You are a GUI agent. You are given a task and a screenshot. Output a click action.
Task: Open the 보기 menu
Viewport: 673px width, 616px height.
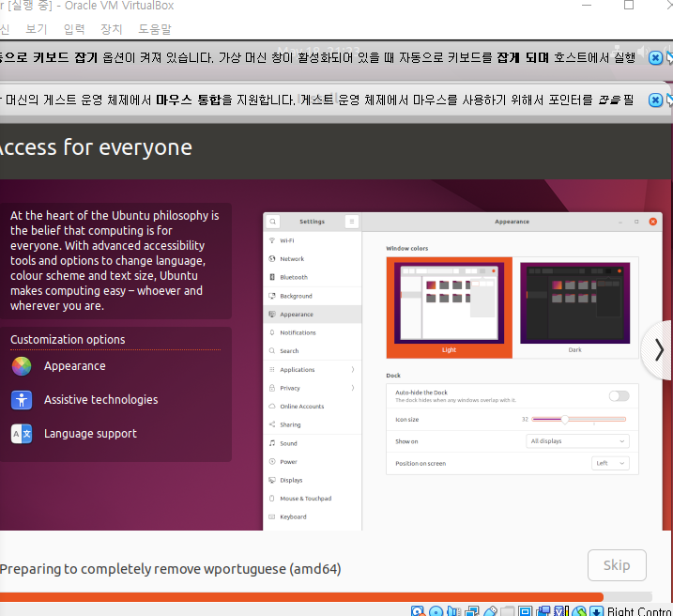coord(36,29)
